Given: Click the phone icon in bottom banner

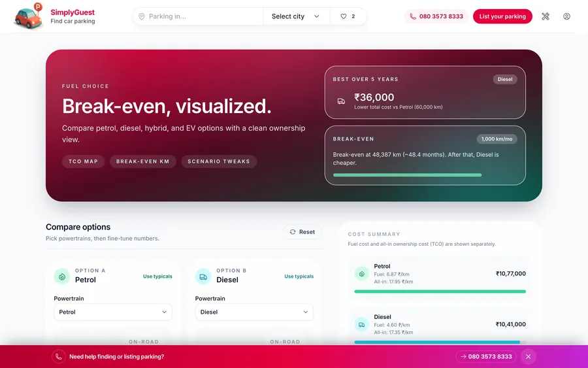Looking at the screenshot, I should (59, 357).
